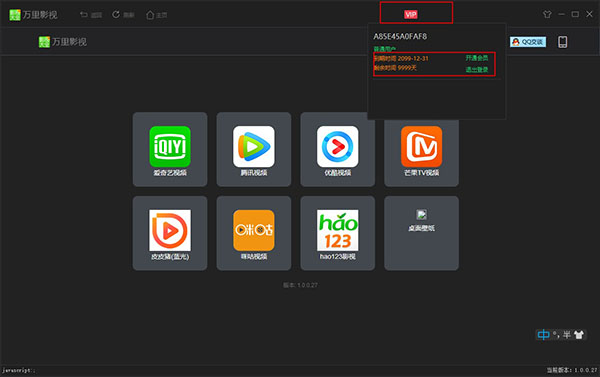This screenshot has height=377, width=600.
Task: Open the Youku video tile
Action: [338, 149]
